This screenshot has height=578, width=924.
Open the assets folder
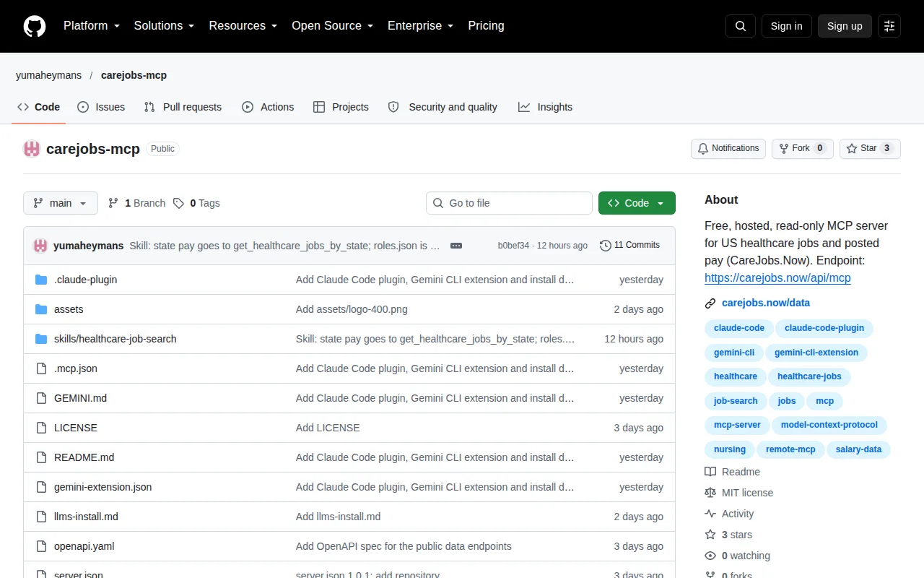[x=69, y=309]
